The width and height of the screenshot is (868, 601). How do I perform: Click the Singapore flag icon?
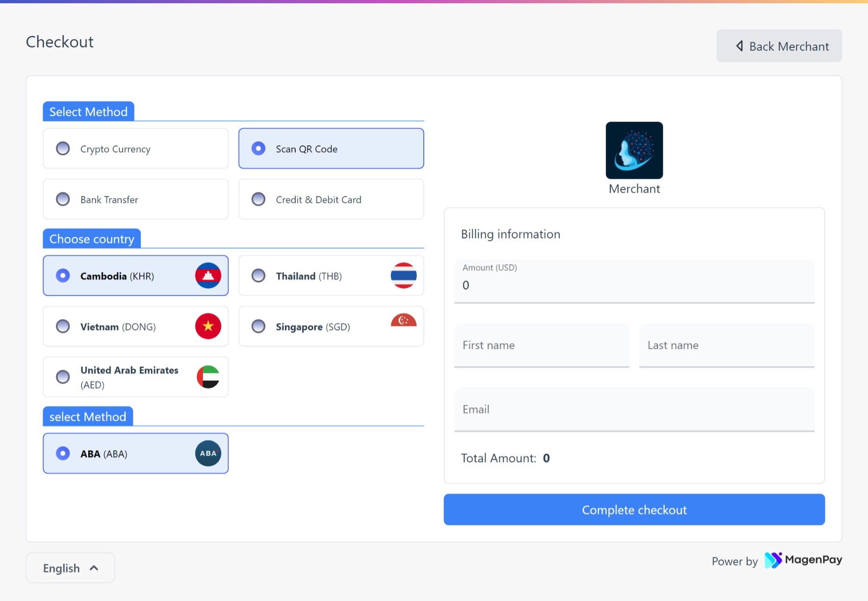point(403,321)
